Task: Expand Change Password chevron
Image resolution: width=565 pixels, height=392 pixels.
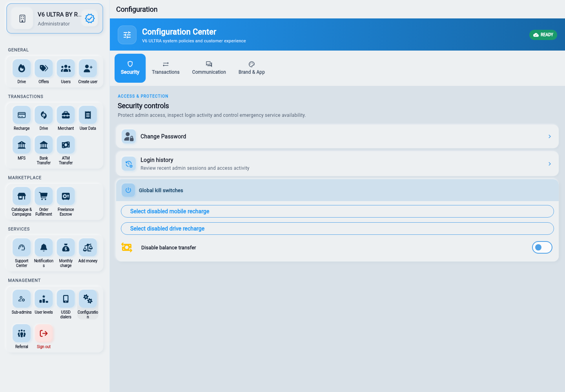Action: point(549,136)
